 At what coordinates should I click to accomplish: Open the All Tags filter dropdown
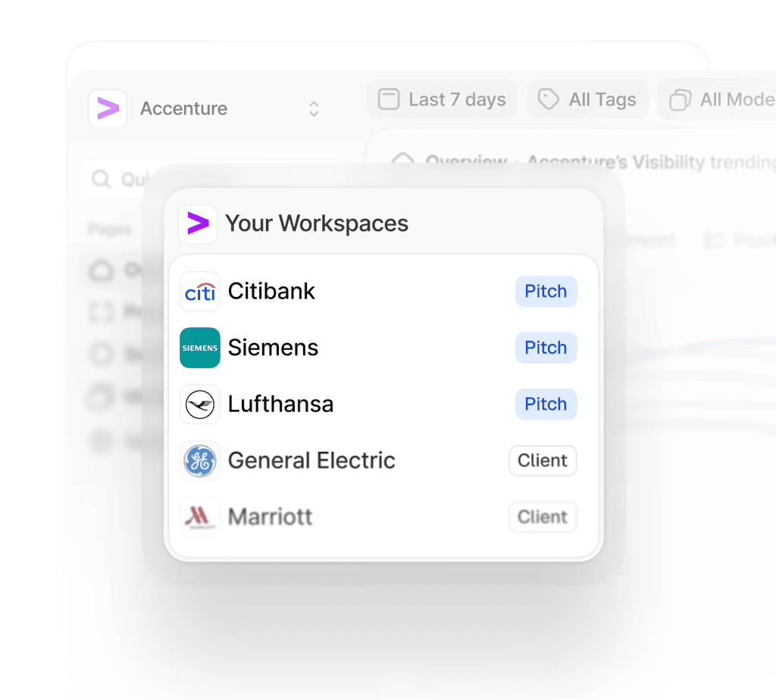(x=588, y=99)
